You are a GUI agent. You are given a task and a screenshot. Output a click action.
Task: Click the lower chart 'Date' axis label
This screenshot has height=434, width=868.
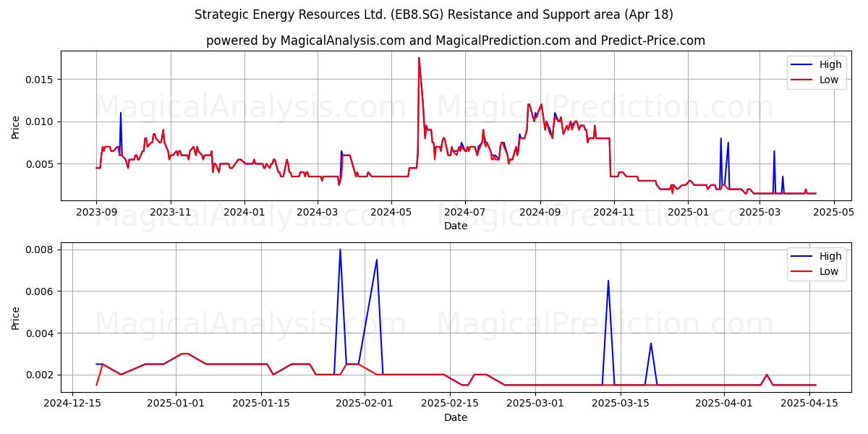click(456, 417)
